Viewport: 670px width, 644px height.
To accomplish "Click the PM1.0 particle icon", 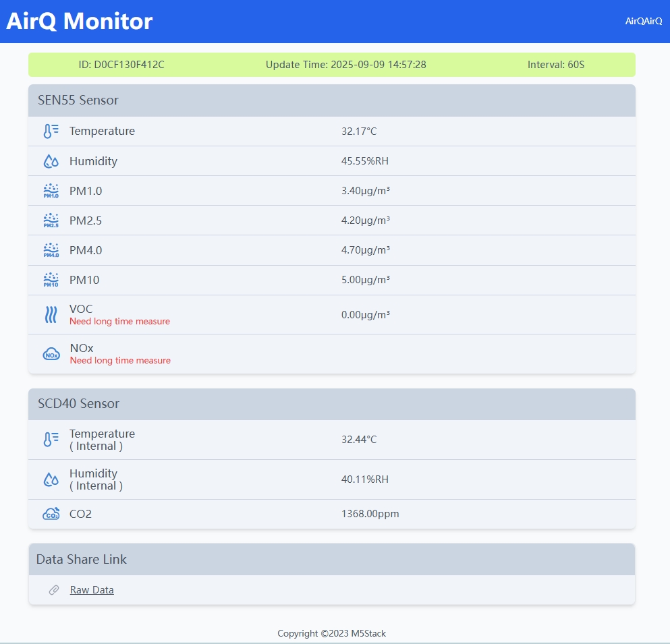I will coord(51,191).
